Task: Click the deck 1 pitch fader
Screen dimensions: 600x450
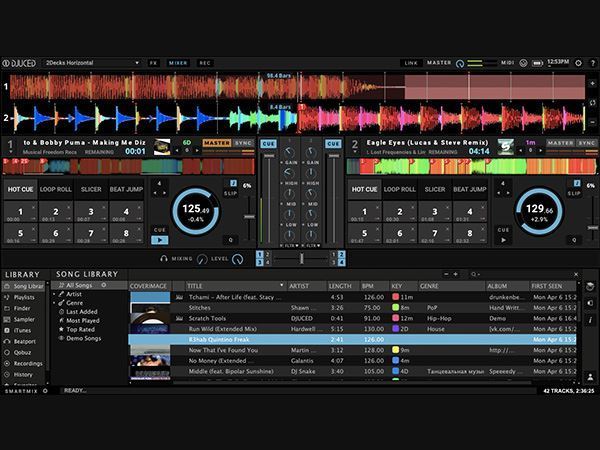Action: click(x=249, y=217)
